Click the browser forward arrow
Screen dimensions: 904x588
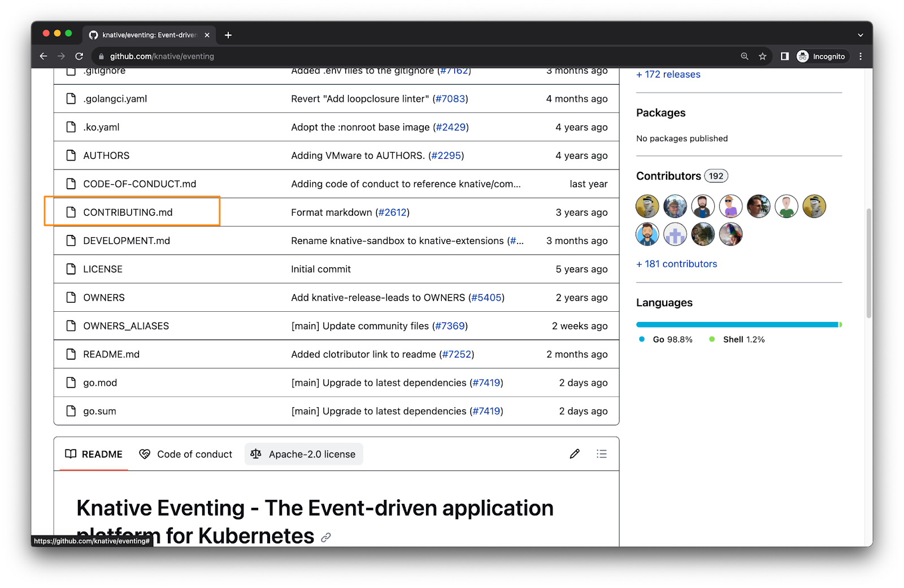coord(61,56)
